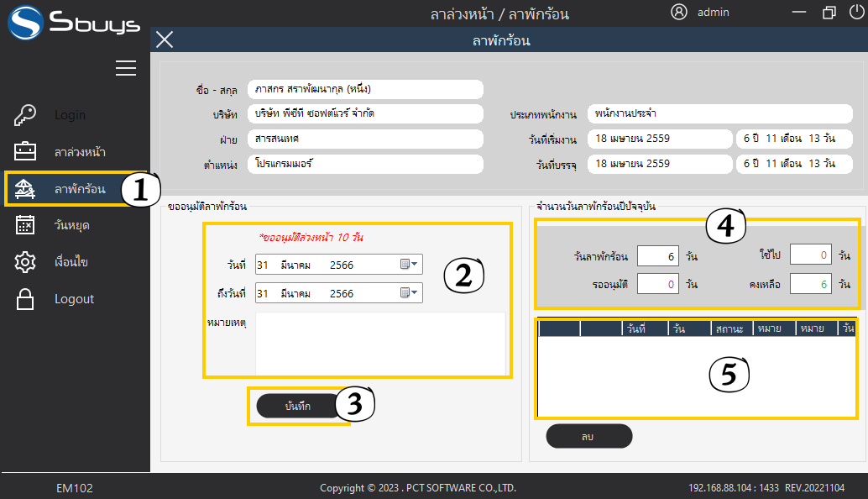The height and width of the screenshot is (499, 868).
Task: Click the วันลาพักร้อน days field
Action: 658,256
